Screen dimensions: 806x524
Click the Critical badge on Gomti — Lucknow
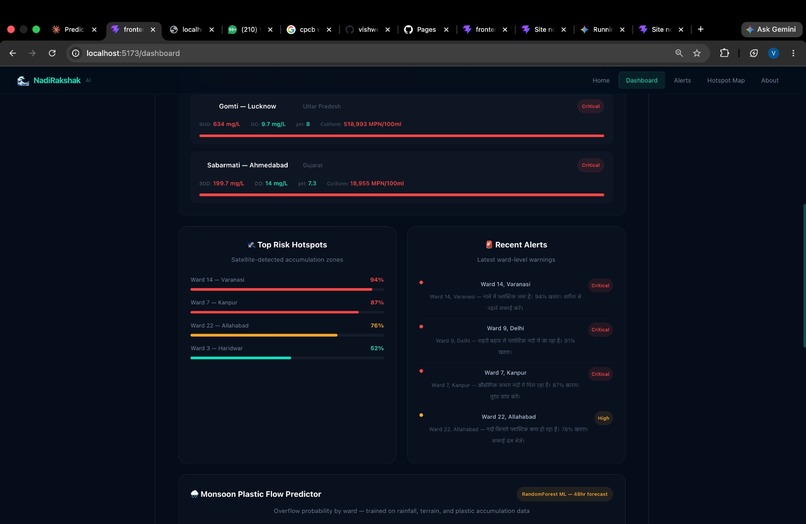point(590,106)
